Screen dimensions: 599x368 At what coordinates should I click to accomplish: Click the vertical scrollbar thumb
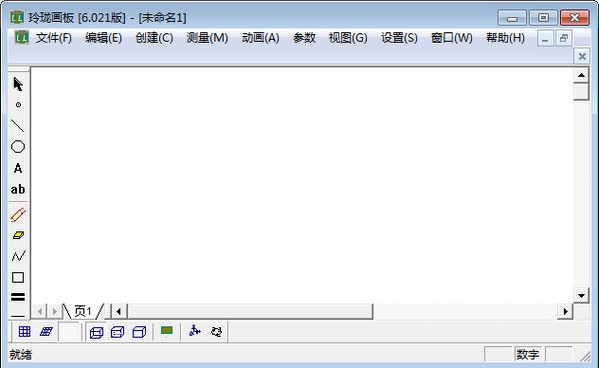click(x=581, y=91)
